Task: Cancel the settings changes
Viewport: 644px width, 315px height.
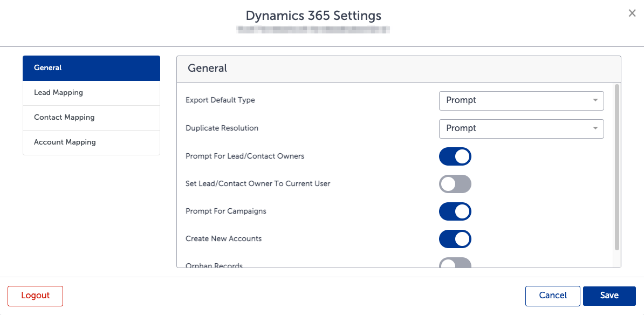Action: pos(552,296)
